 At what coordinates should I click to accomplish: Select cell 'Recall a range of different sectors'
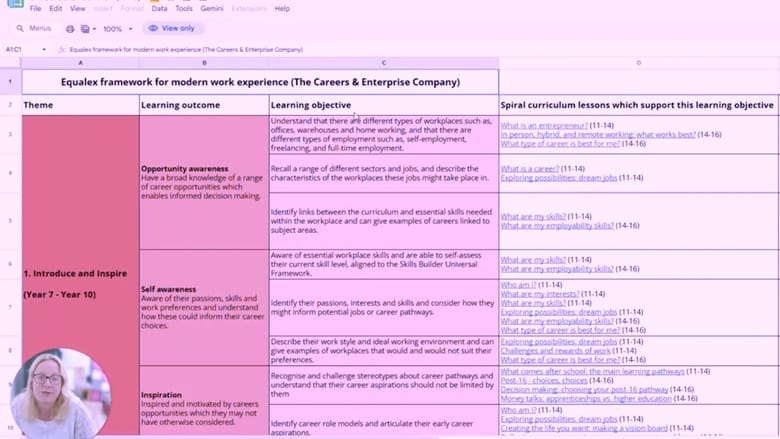click(384, 173)
